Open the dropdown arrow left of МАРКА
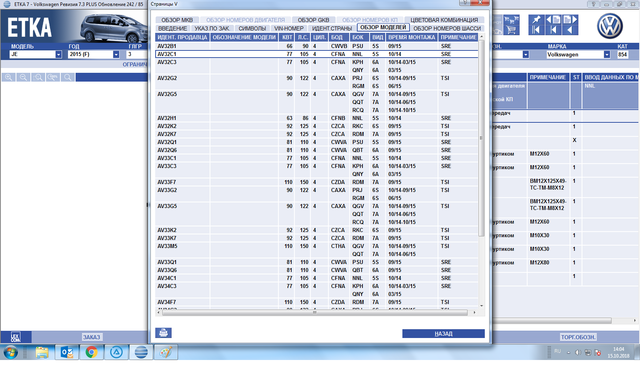This screenshot has width=640, height=366. point(526,54)
